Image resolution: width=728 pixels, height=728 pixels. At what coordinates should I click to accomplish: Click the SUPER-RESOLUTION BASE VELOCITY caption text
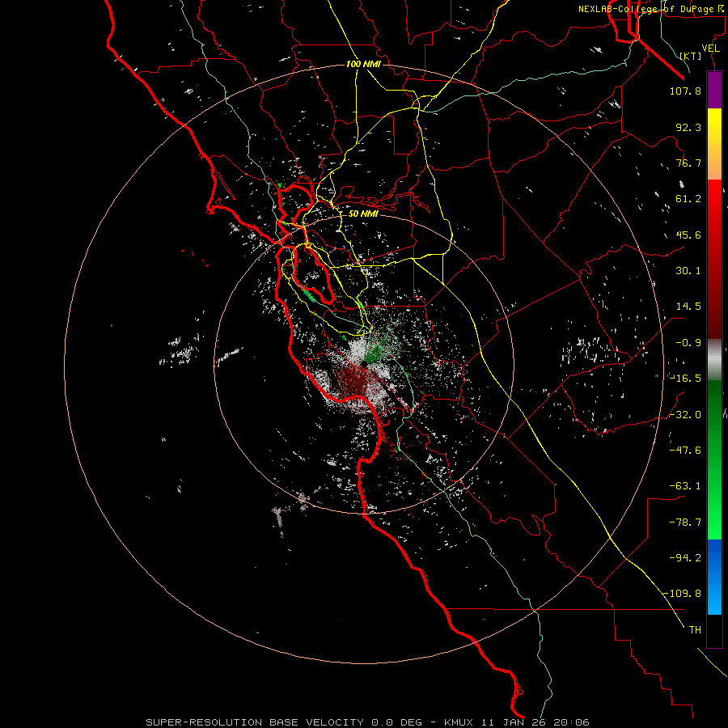tap(256, 722)
